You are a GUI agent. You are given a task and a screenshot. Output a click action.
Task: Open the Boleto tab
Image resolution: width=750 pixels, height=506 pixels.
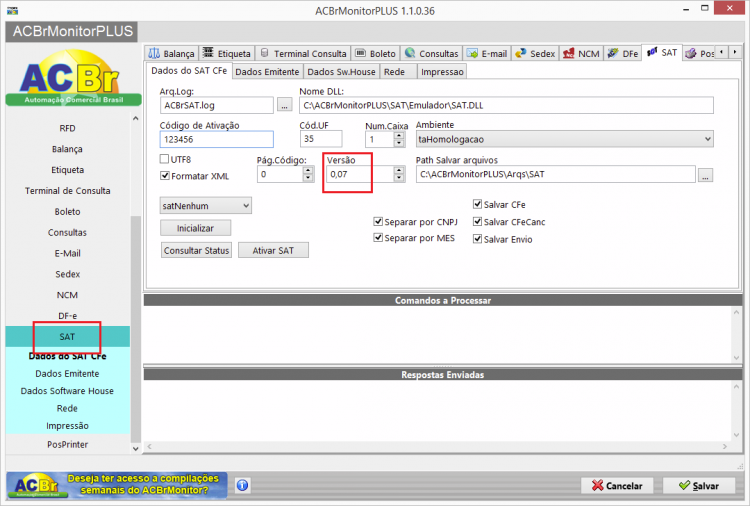[375, 54]
